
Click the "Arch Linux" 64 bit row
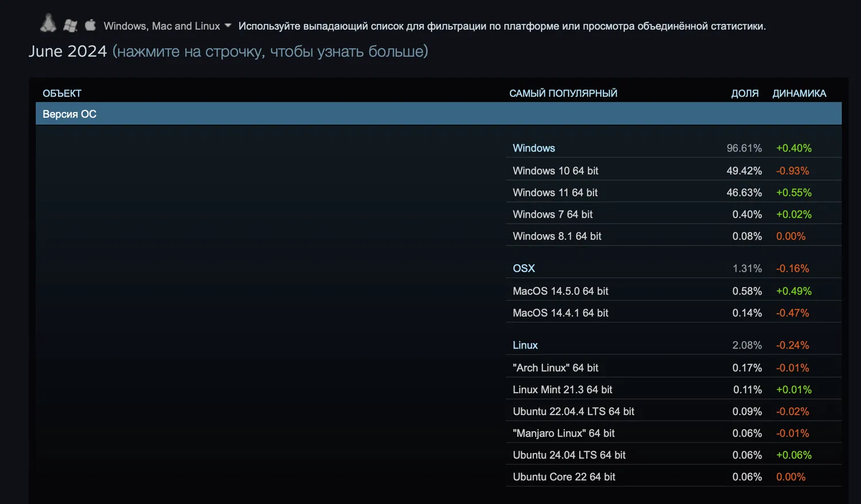pos(674,367)
